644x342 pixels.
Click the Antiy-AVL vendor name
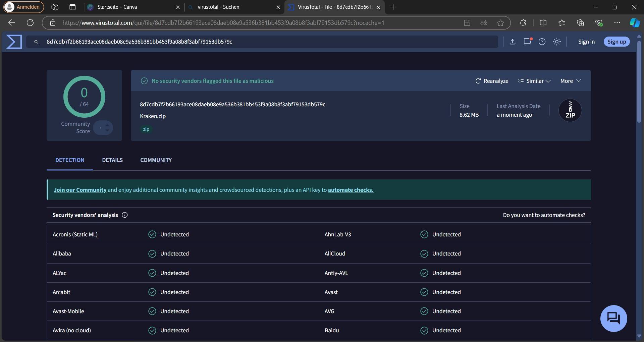[x=336, y=273]
